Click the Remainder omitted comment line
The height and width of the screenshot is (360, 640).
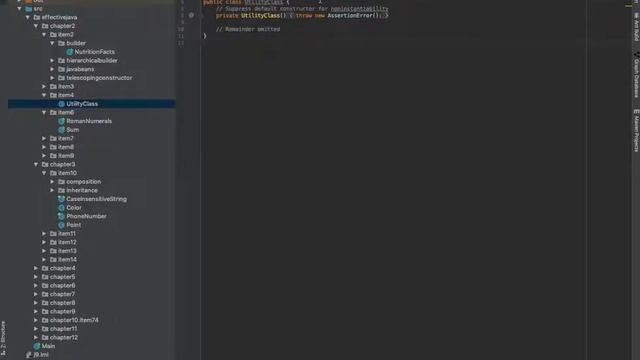point(248,29)
